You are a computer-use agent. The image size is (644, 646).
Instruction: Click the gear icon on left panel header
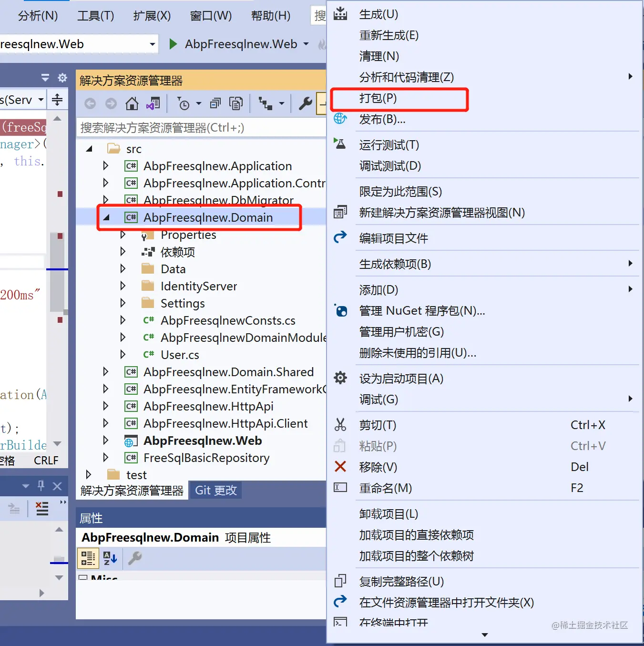tap(62, 78)
